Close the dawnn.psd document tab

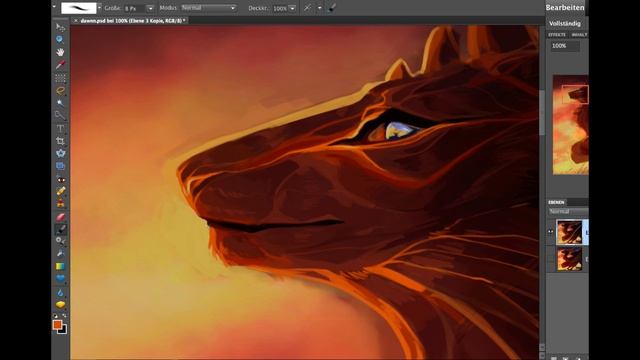point(76,20)
